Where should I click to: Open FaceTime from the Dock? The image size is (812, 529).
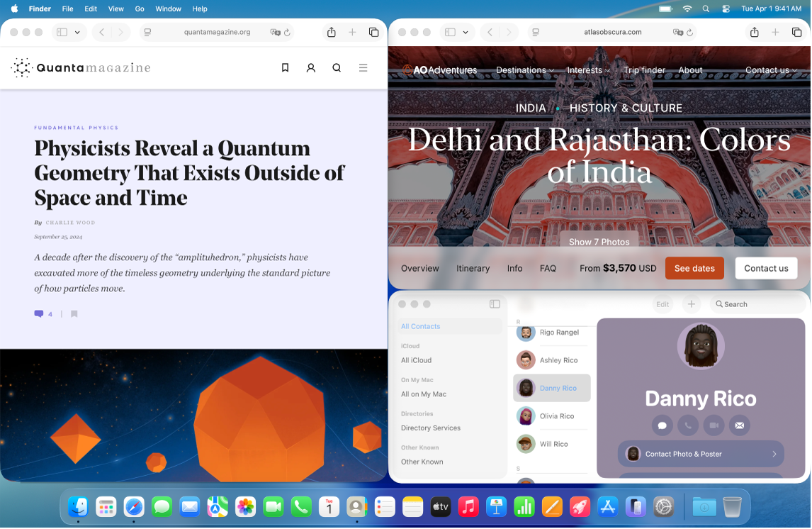click(x=273, y=507)
